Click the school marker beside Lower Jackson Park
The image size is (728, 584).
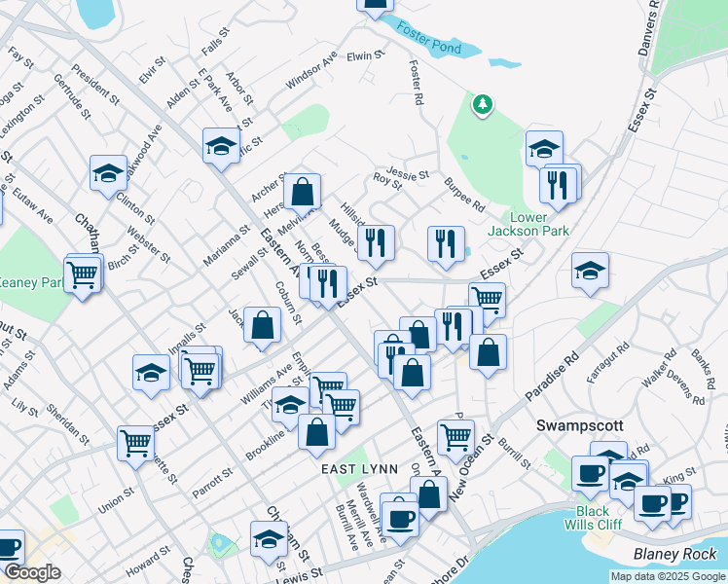[545, 149]
